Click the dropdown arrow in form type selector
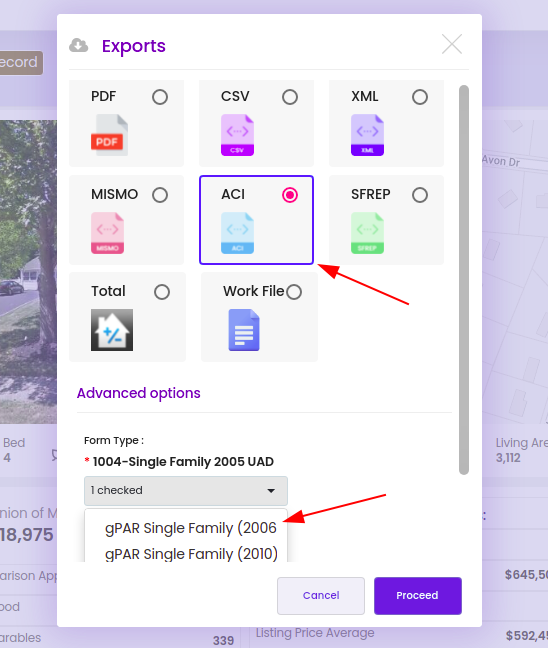 pos(271,491)
